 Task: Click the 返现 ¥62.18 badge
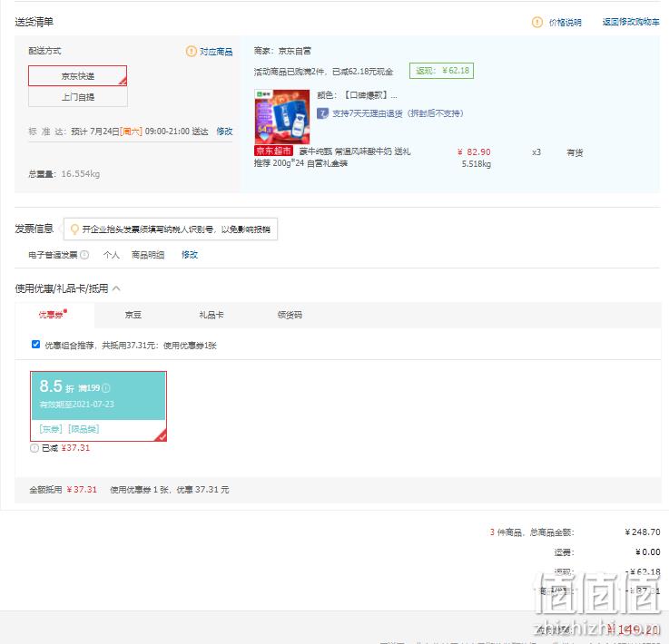441,71
